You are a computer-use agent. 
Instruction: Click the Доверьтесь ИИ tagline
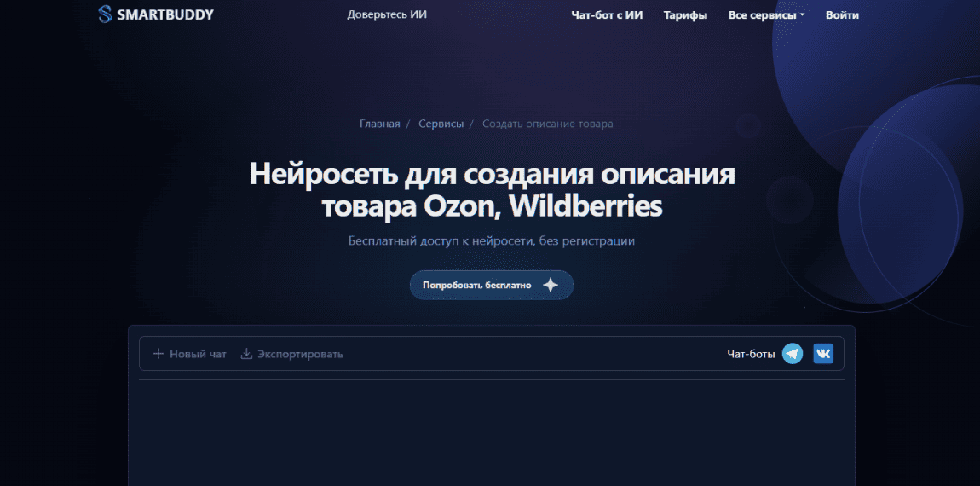coord(387,14)
